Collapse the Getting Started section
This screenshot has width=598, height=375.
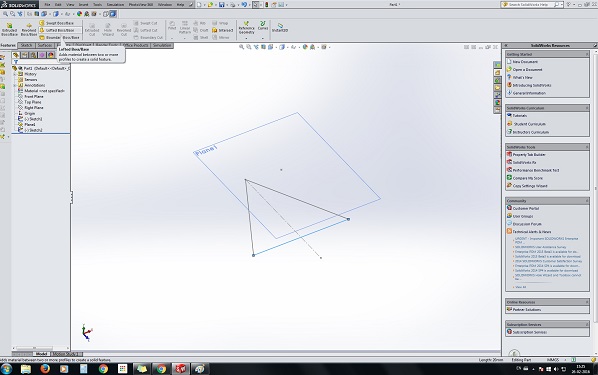(587, 54)
